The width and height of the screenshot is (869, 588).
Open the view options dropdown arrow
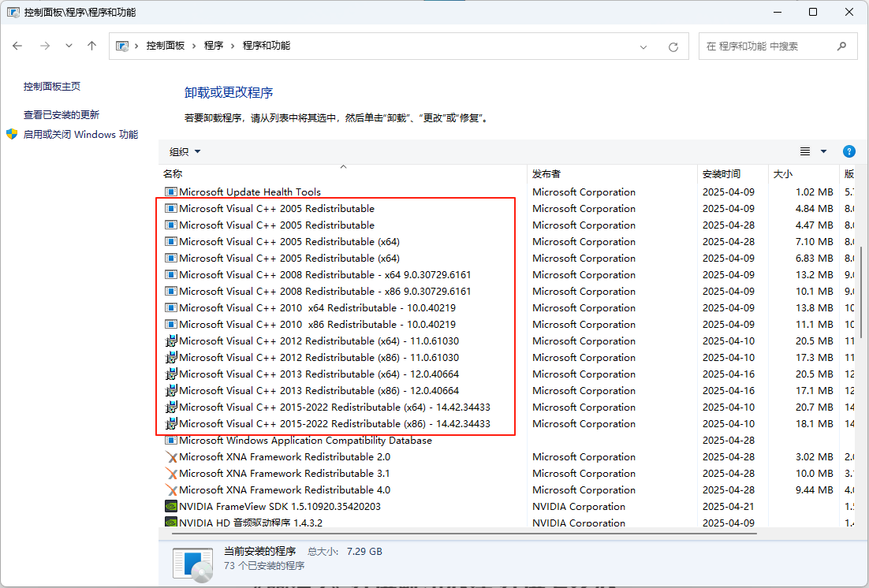coord(822,151)
